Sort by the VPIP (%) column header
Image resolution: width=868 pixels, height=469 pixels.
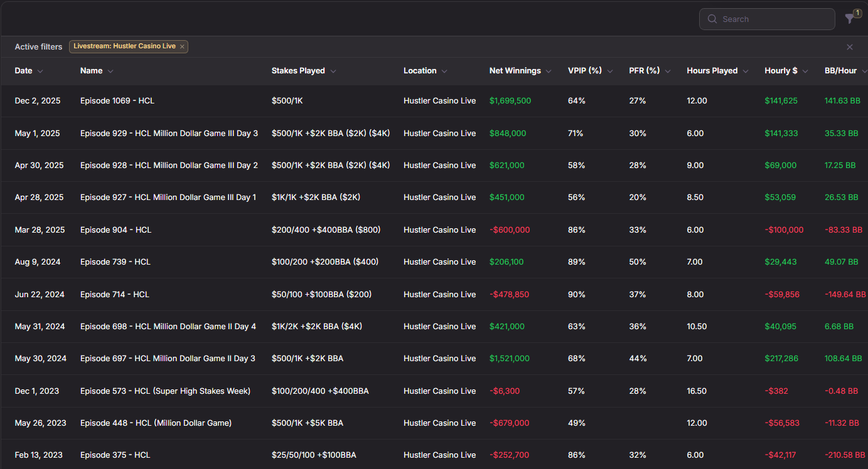[x=584, y=71]
